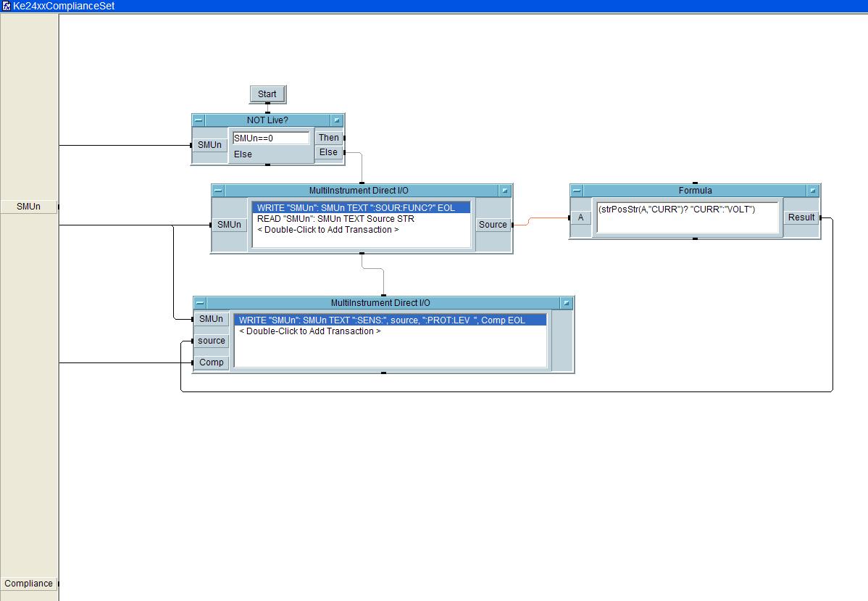Select the Compliance input in left panel
This screenshot has width=868, height=601.
pos(28,584)
